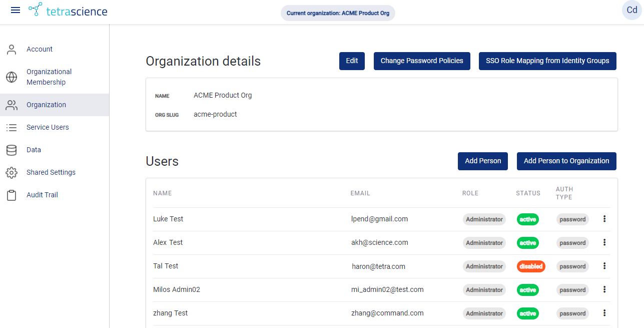Screen dimensions: 644x328
Task: Click the Edit button for organization details
Action: [x=352, y=61]
